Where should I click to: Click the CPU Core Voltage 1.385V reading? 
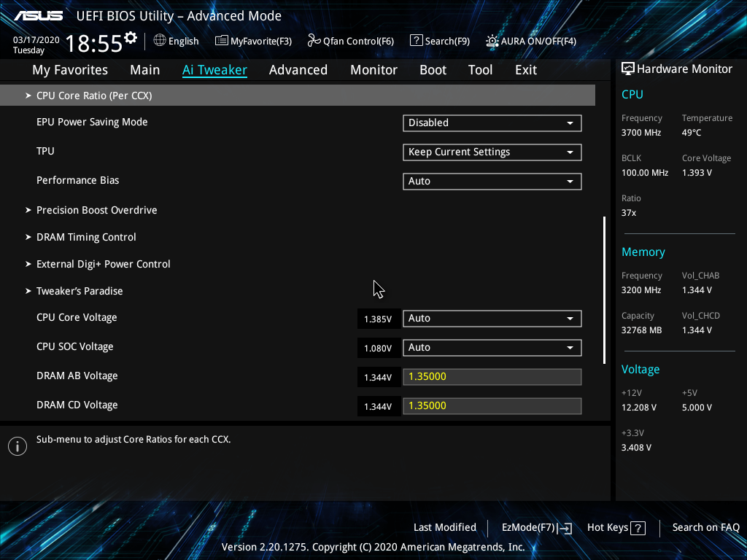[x=378, y=319]
